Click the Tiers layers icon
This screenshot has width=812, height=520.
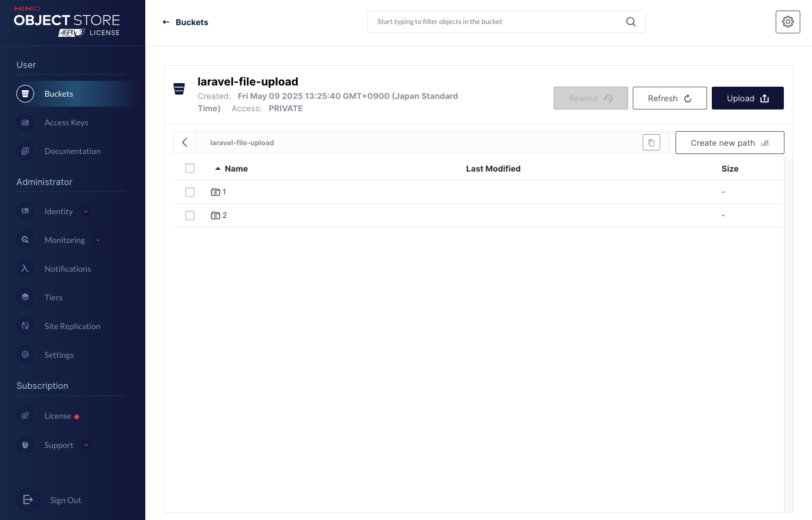click(25, 297)
